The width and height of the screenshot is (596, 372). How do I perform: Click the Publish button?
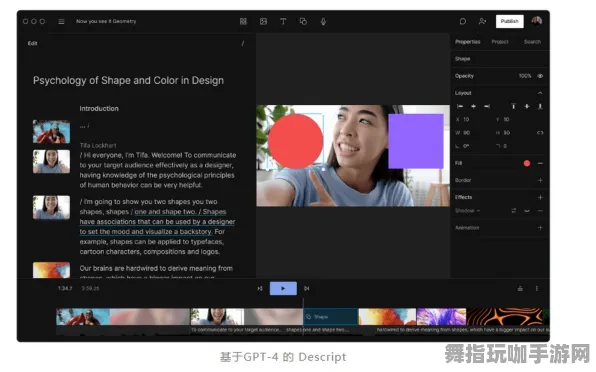click(x=509, y=21)
